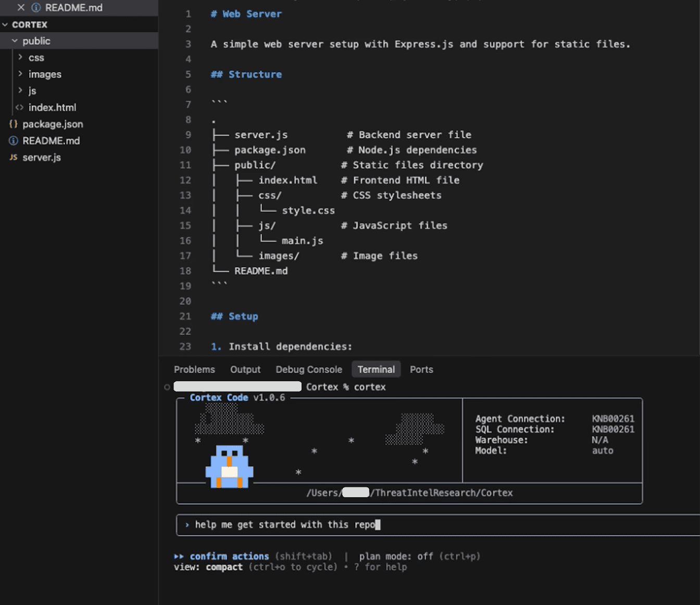Click the JS icon beside server.js

[14, 157]
